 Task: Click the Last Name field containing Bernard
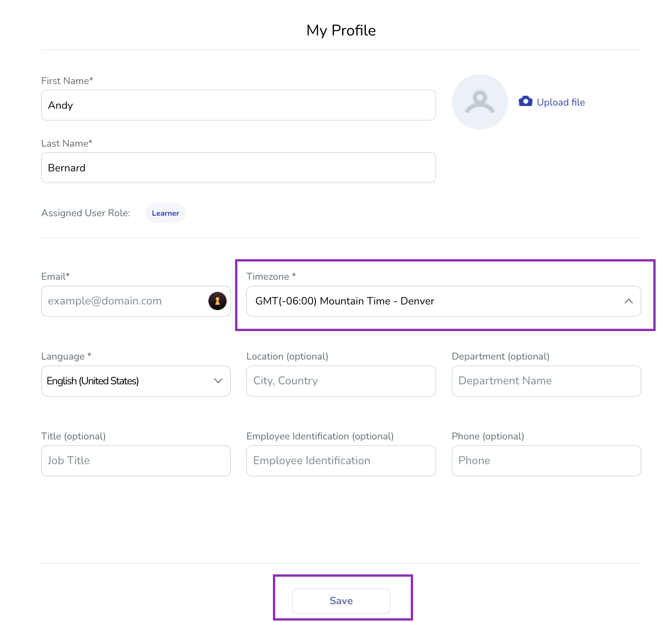[x=238, y=168]
